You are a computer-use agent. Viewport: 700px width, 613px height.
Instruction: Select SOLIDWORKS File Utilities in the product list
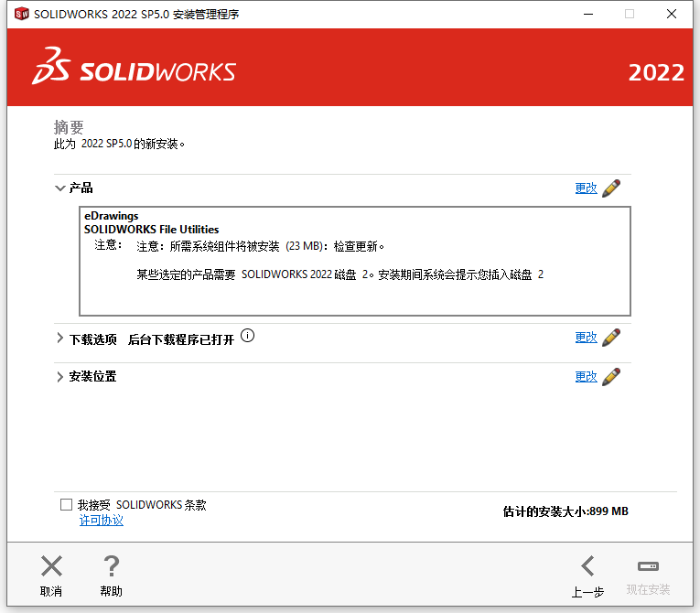(x=151, y=230)
